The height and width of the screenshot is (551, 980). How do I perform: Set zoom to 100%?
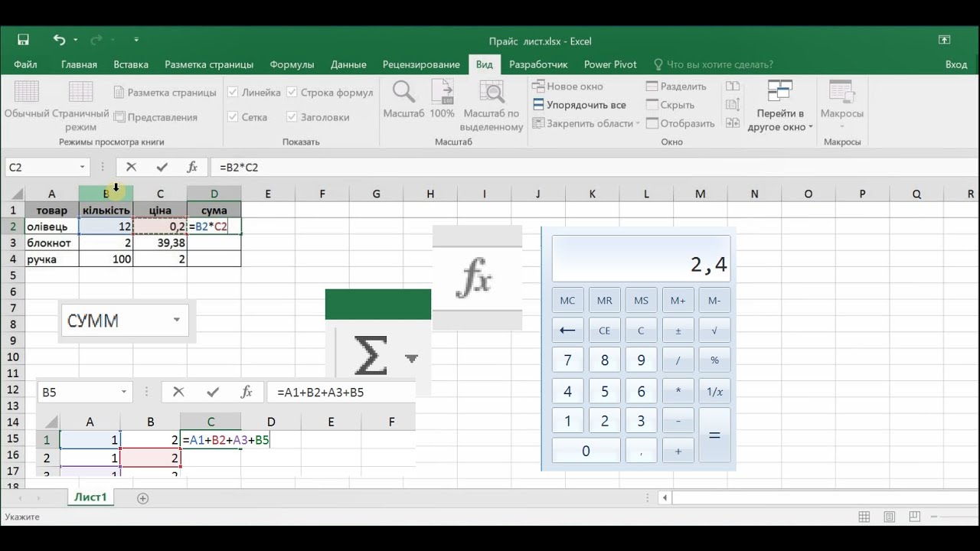(442, 99)
